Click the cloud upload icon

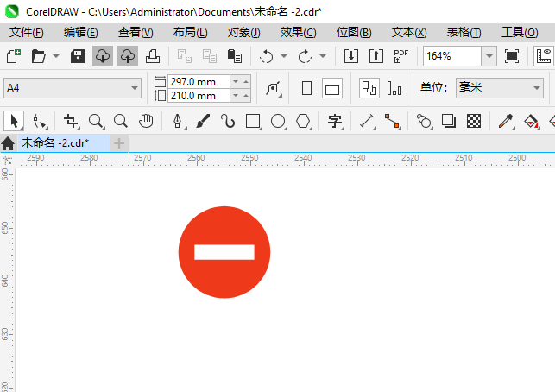[x=128, y=56]
